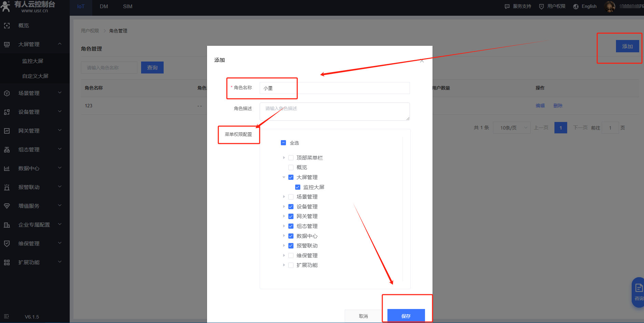Toggle the 全选 select-all checkbox
The height and width of the screenshot is (323, 644).
[x=283, y=143]
